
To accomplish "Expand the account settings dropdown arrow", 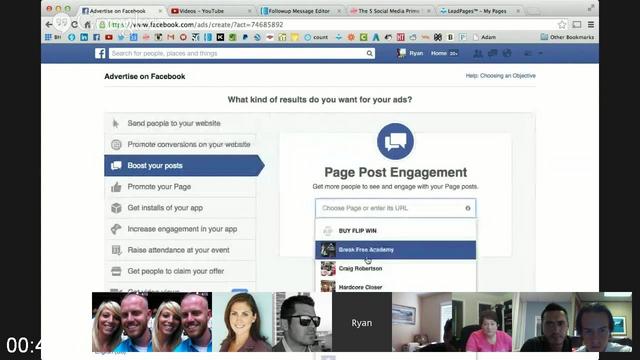I will tap(540, 53).
